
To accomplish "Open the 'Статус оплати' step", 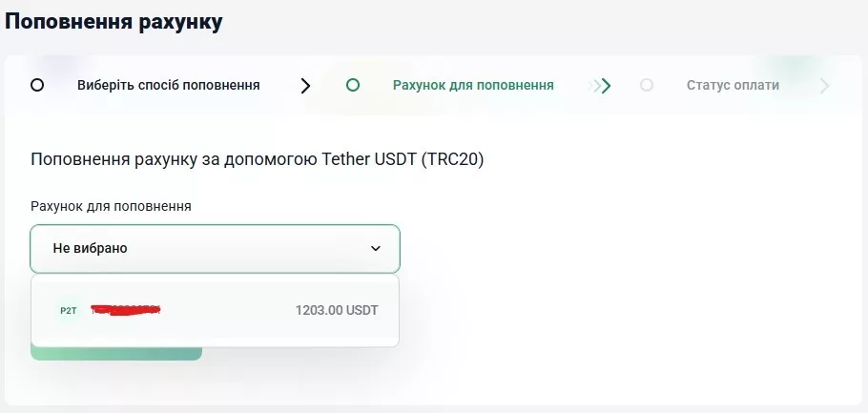I will (733, 85).
